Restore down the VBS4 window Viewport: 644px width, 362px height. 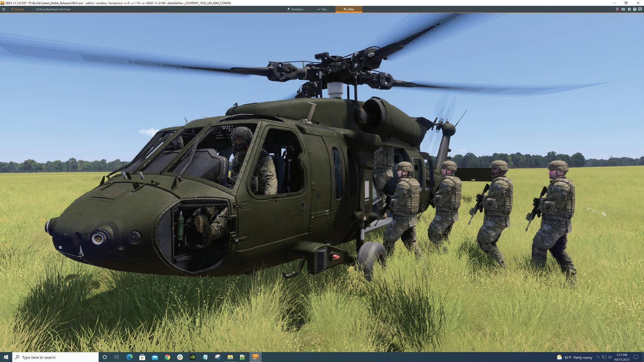tap(626, 3)
